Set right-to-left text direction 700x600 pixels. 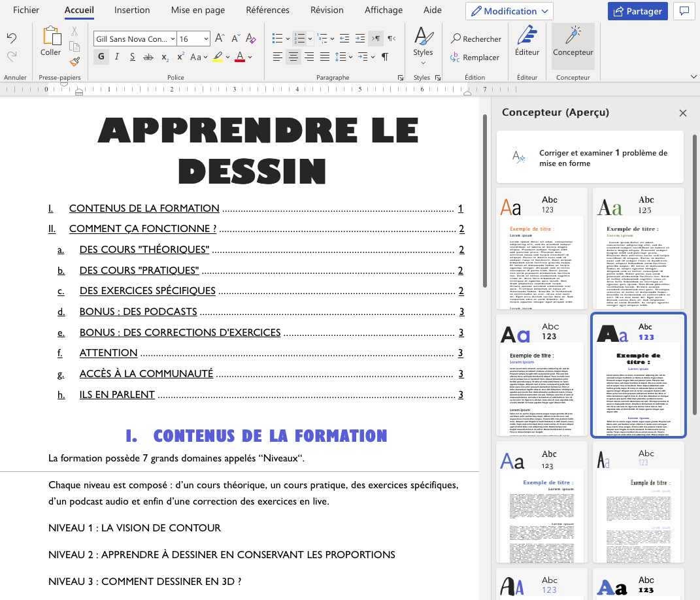[x=392, y=39]
